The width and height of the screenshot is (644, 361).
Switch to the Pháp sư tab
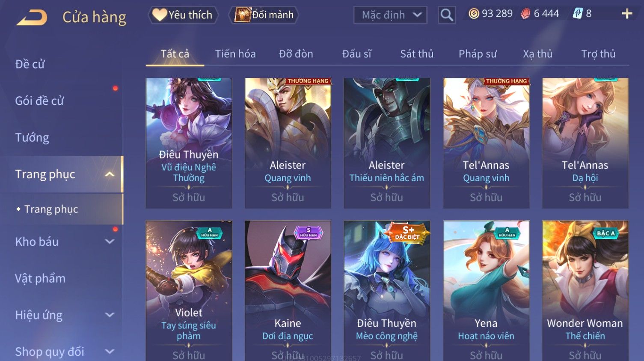[478, 54]
